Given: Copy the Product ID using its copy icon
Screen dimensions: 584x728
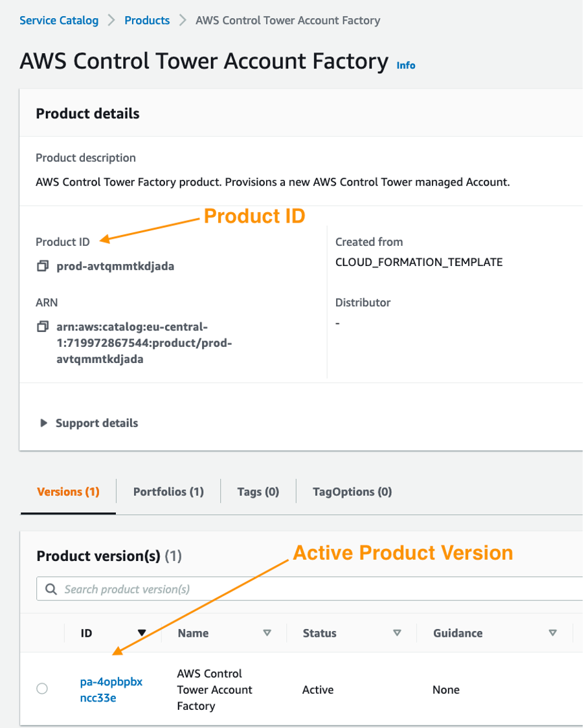Looking at the screenshot, I should [41, 265].
